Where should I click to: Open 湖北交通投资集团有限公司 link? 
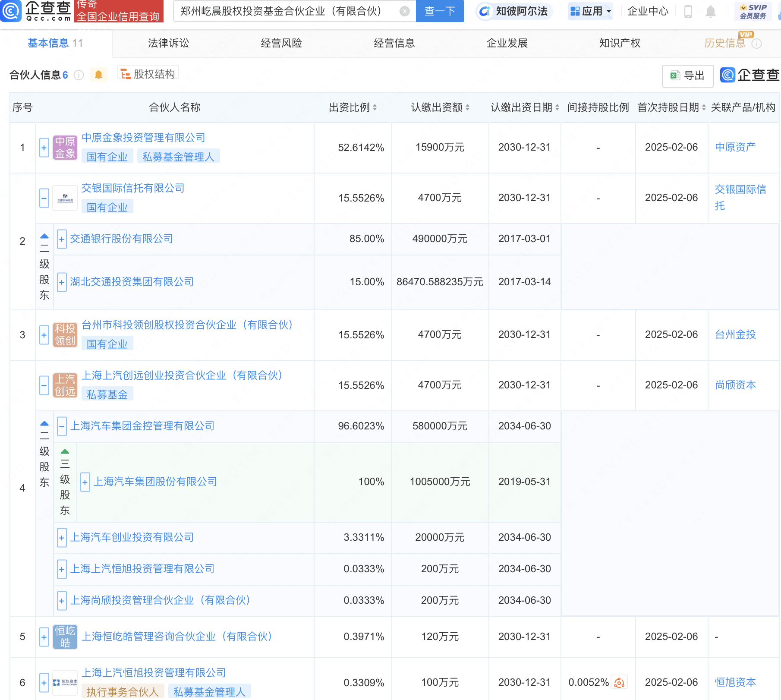(x=132, y=282)
